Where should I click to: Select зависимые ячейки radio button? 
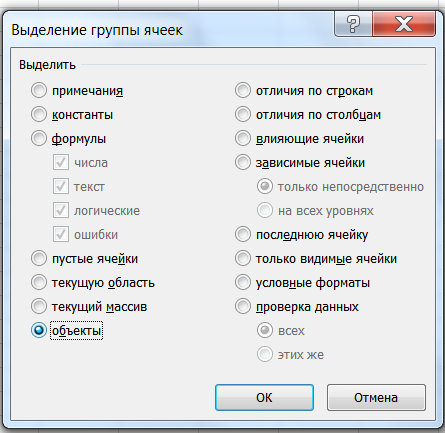pyautogui.click(x=243, y=163)
